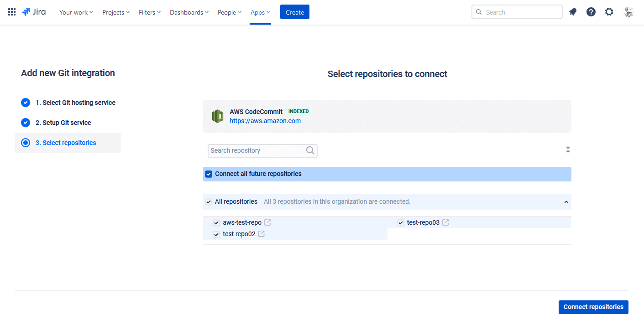Click the All repositories label
This screenshot has height=330, width=644.
point(236,201)
